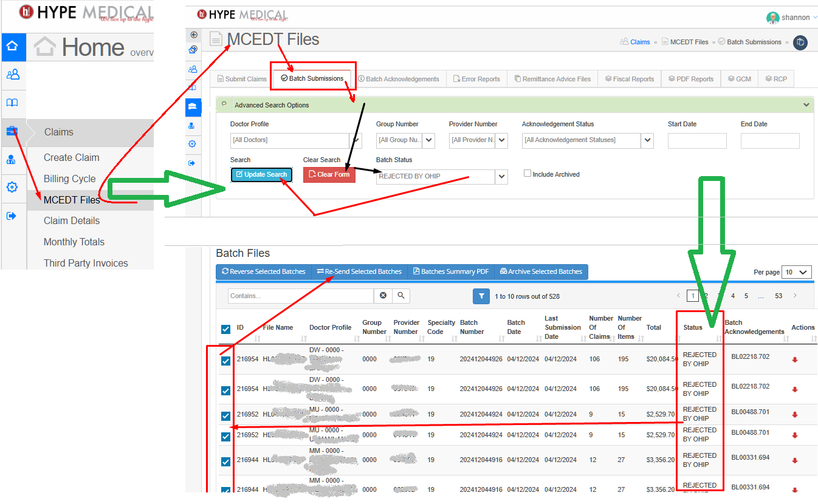The height and width of the screenshot is (504, 818).
Task: Uncheck the first 216944 batch row checkbox
Action: click(x=225, y=461)
